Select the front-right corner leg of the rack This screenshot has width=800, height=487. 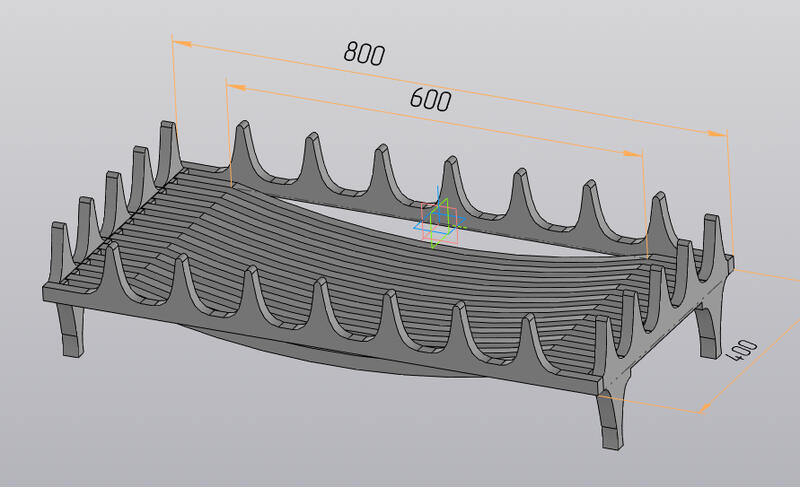click(611, 420)
